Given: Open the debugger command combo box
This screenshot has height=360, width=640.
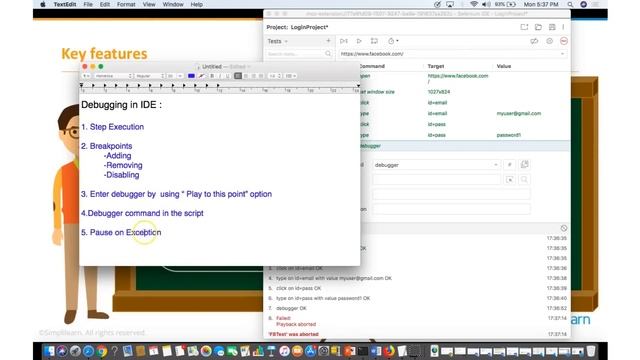Looking at the screenshot, I should pos(436,165).
